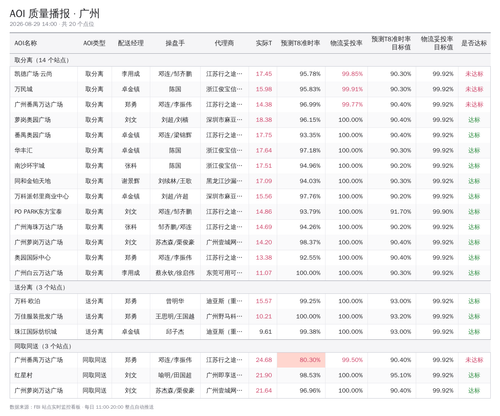This screenshot has width=500, height=416.
Task: Click the highlighted 80.30% on-time rate cell
Action: 301,360
